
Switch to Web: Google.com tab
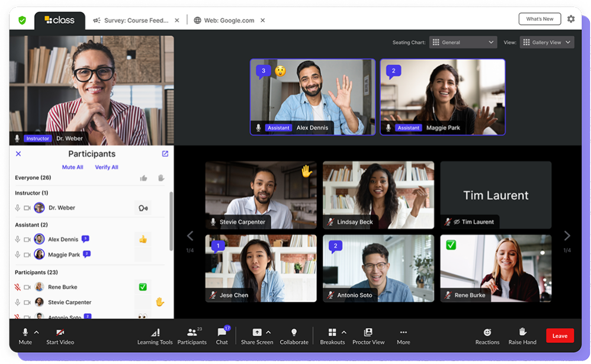[x=229, y=20]
